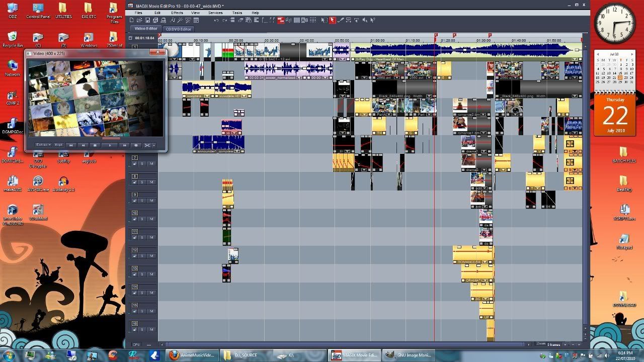Open Audacity 1.3 desktop icon
The width and height of the screenshot is (644, 362).
click(x=63, y=183)
